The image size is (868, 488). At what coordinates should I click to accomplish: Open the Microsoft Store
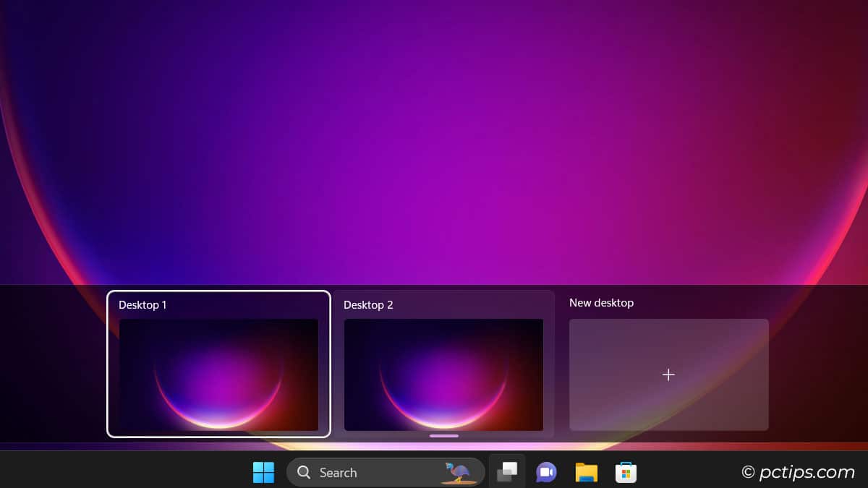click(626, 472)
